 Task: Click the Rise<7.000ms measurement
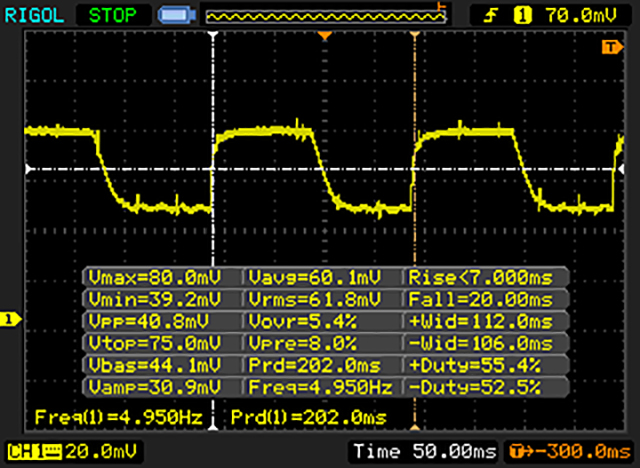(x=480, y=278)
